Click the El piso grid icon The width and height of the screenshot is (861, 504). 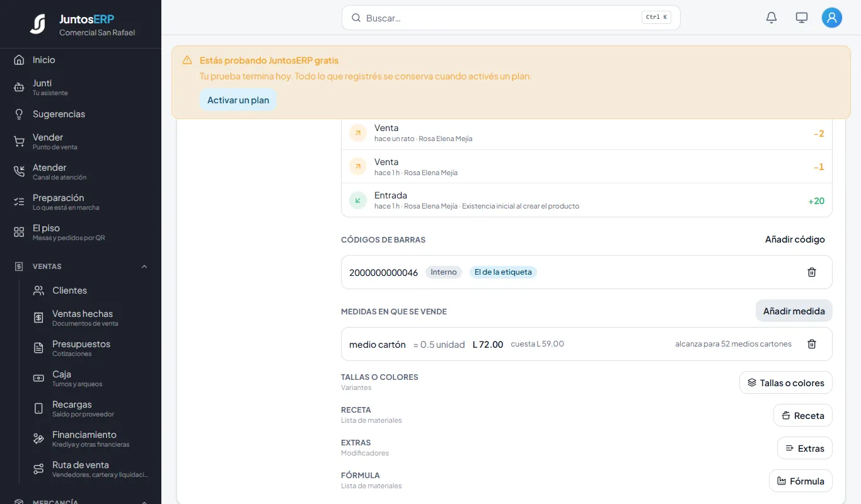[19, 232]
